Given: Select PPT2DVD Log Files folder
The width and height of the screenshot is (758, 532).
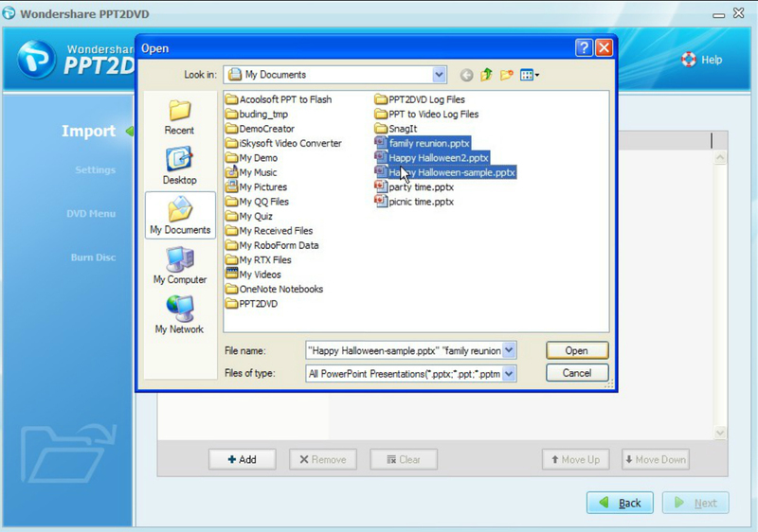Looking at the screenshot, I should 420,99.
